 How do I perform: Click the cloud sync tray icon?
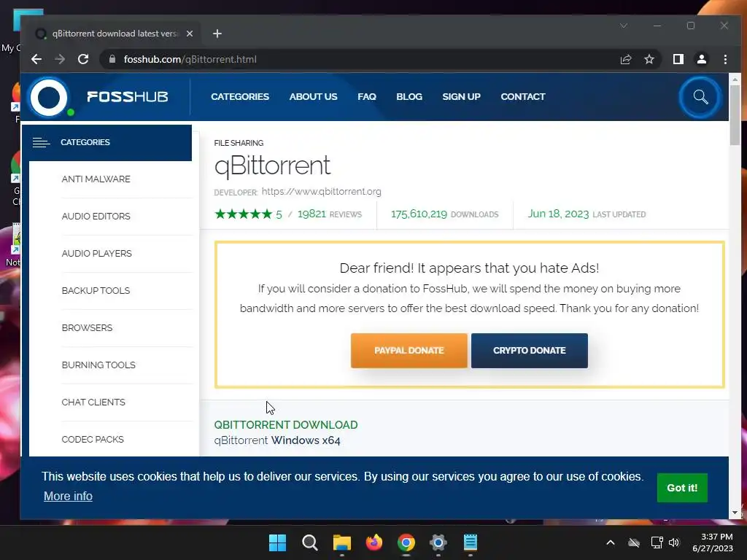[x=634, y=542]
